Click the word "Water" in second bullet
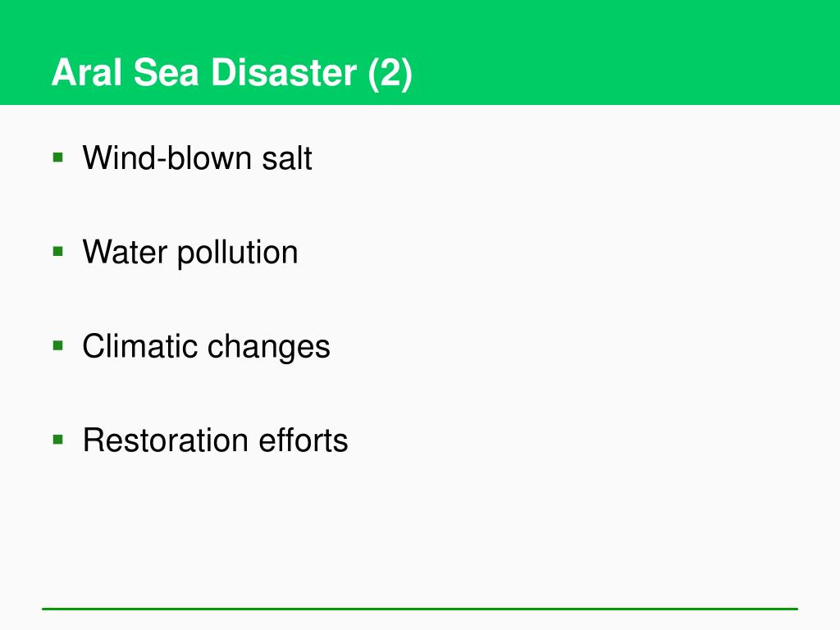Viewport: 840px width, 630px height. point(125,253)
